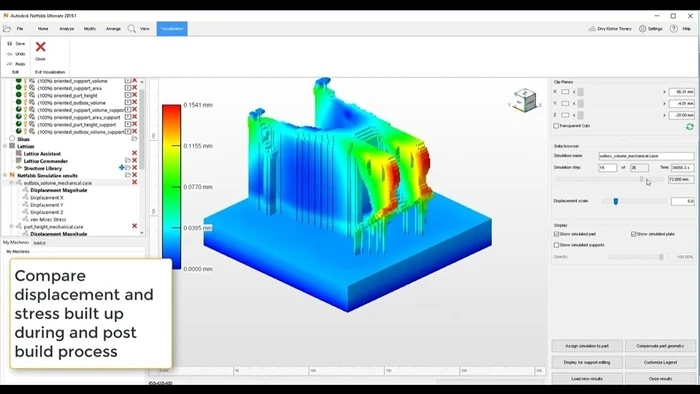
Task: Click the red X Close icon
Action: click(x=40, y=47)
